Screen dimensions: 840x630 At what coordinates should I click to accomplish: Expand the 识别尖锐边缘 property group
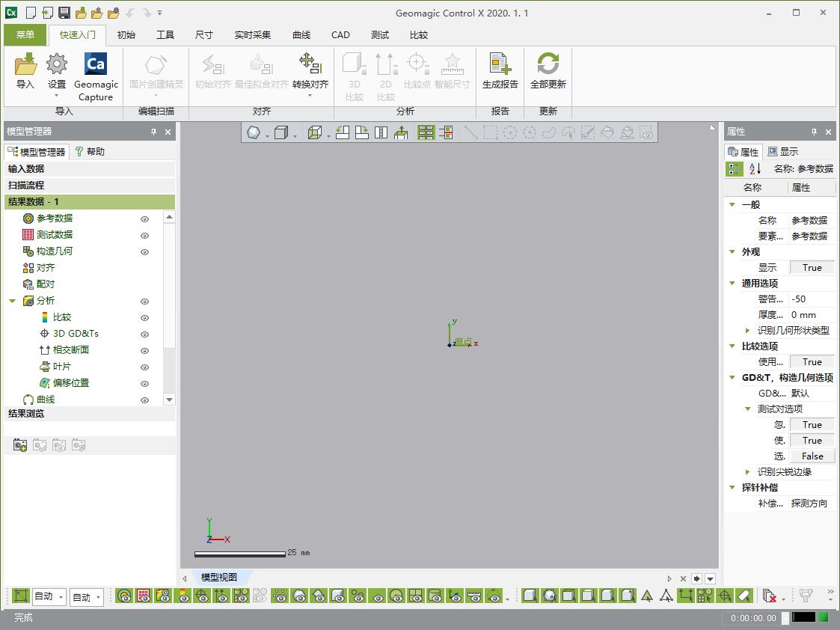point(748,472)
